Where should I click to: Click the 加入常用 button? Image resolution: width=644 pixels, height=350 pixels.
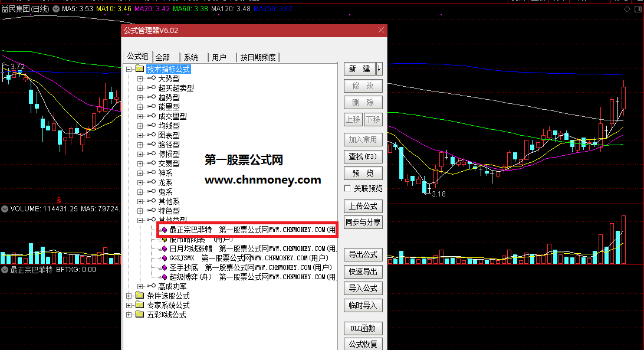tap(363, 139)
